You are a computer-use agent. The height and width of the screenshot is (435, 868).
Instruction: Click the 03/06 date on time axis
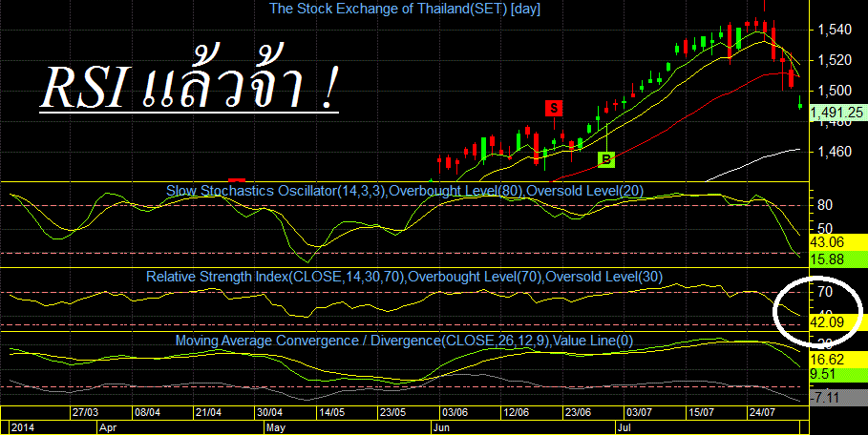[455, 412]
